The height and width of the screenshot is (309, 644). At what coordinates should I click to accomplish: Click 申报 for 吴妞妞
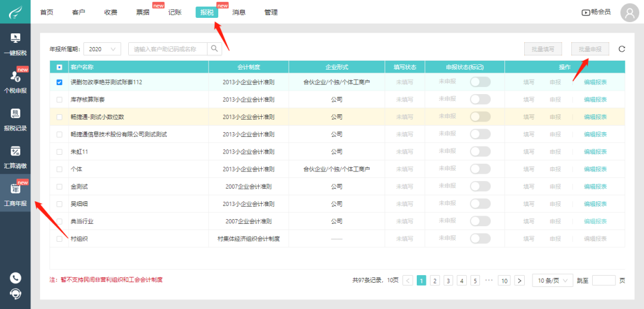pyautogui.click(x=555, y=204)
